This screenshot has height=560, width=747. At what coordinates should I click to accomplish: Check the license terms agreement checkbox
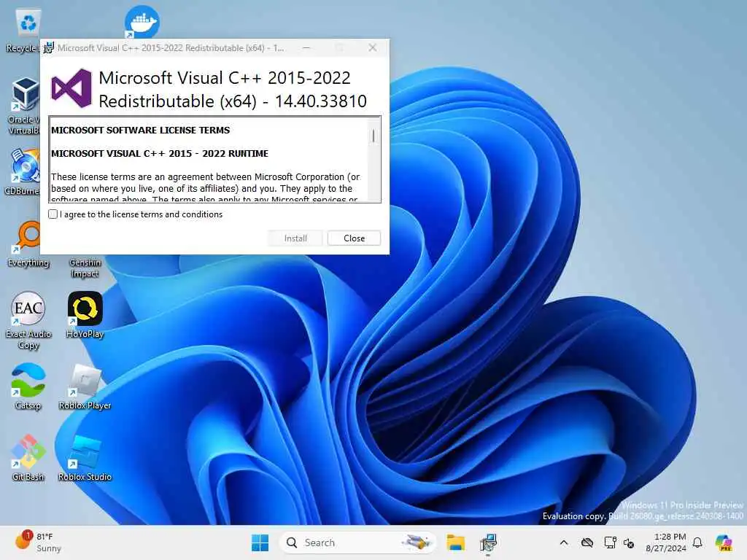click(53, 214)
